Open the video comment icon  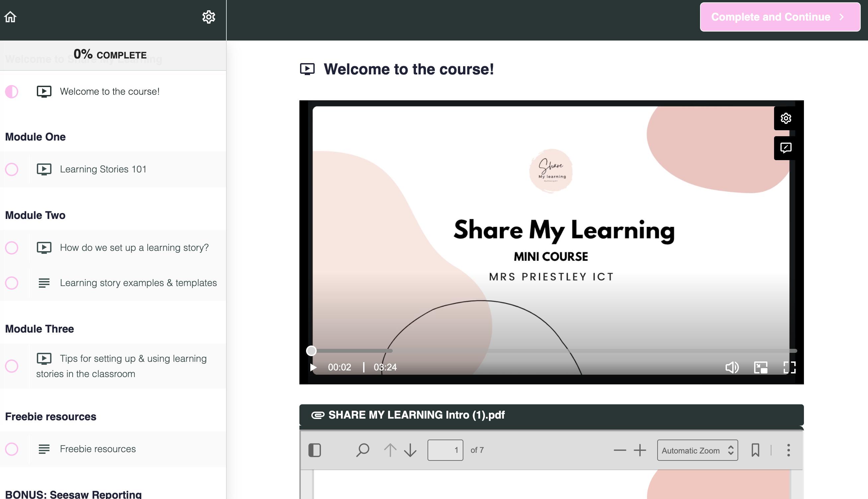(785, 148)
